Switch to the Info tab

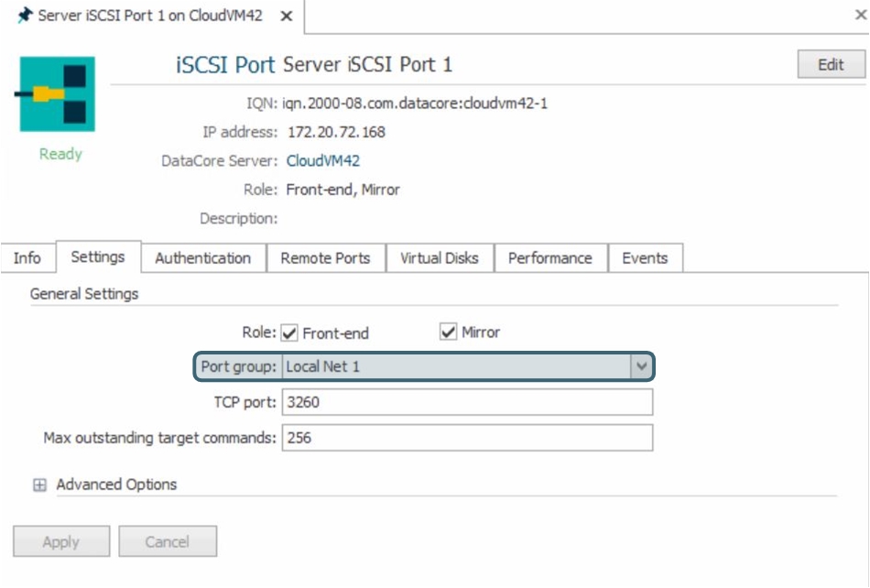coord(27,258)
